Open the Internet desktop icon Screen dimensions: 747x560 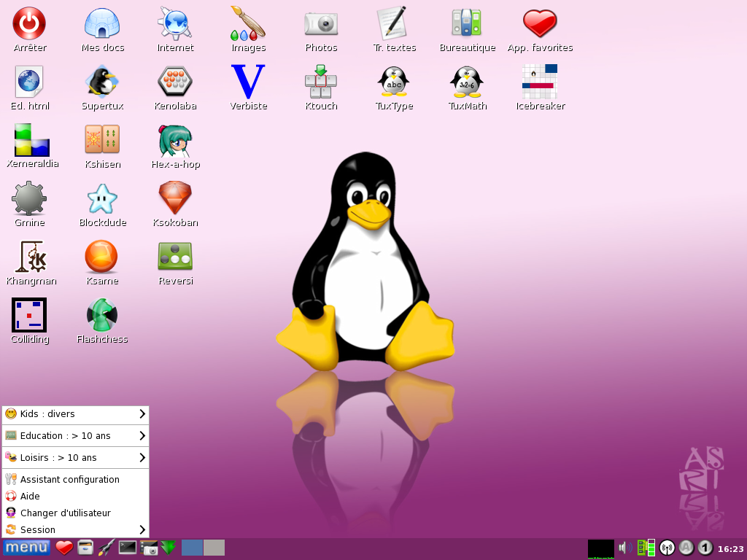tap(175, 23)
